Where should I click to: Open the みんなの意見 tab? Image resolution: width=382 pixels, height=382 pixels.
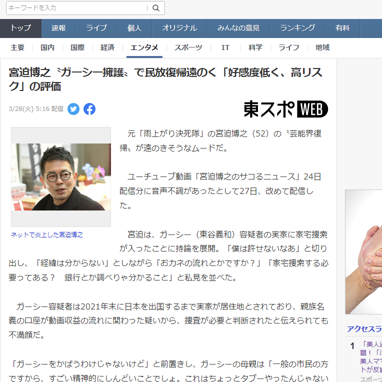click(238, 28)
